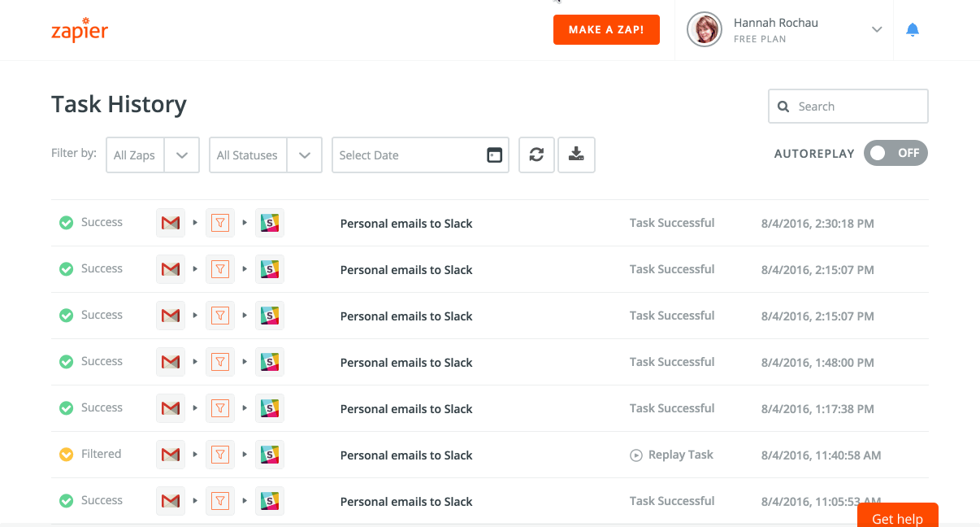Click Gmail icon in the first task row
Screen dimensions: 980x527
pos(171,223)
